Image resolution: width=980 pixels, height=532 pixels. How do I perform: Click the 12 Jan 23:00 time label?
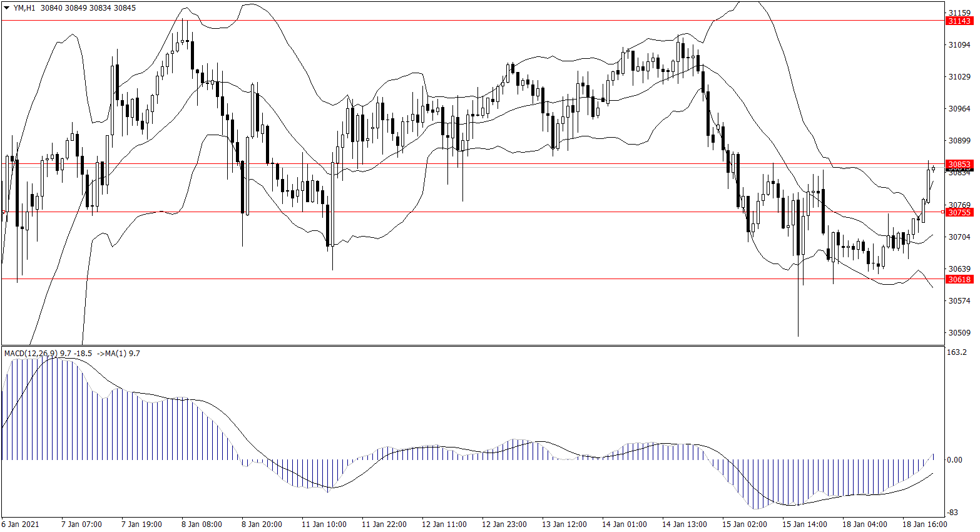[504, 524]
